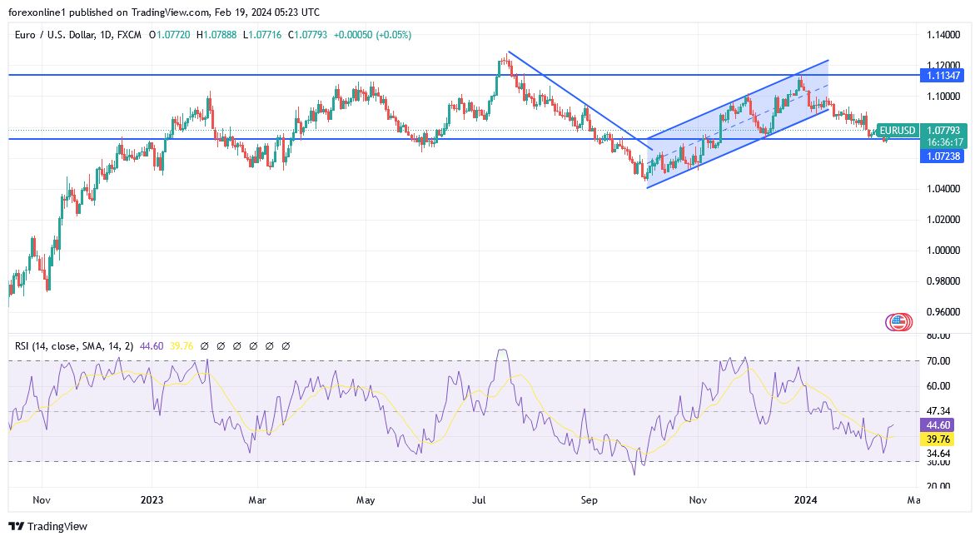Click the close value C1.07793
Screen dimensions: 980x541
[307, 35]
